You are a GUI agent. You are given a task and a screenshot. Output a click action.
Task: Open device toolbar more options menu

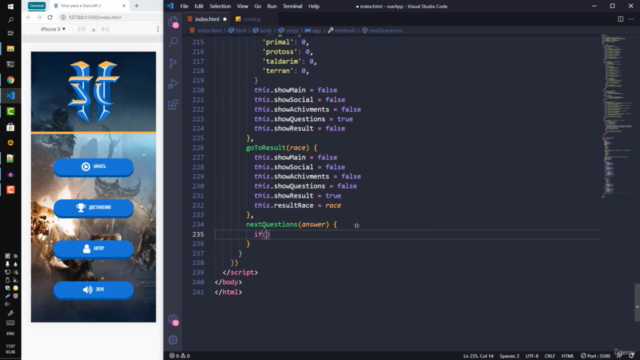tap(158, 29)
